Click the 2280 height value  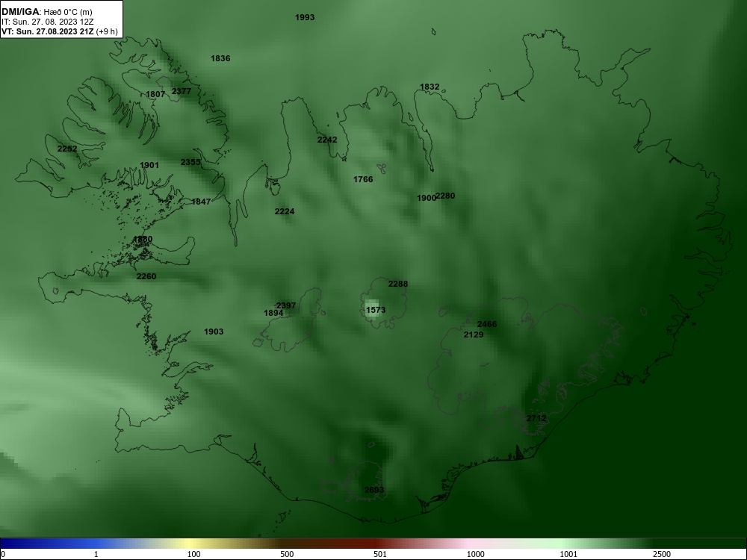coord(445,196)
